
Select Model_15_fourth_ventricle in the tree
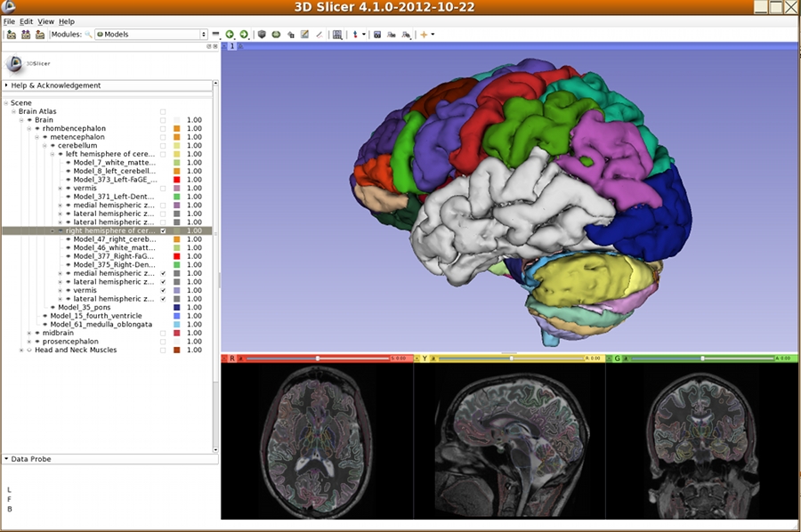pos(95,316)
